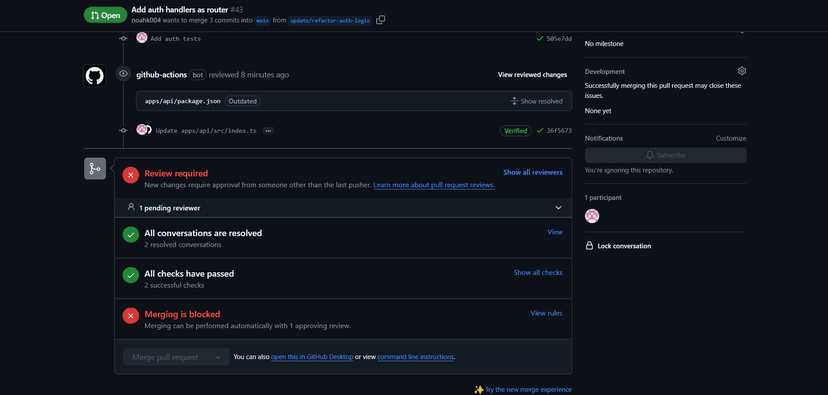Click green check status of commit 36f5673
828x395 pixels.
coord(540,130)
